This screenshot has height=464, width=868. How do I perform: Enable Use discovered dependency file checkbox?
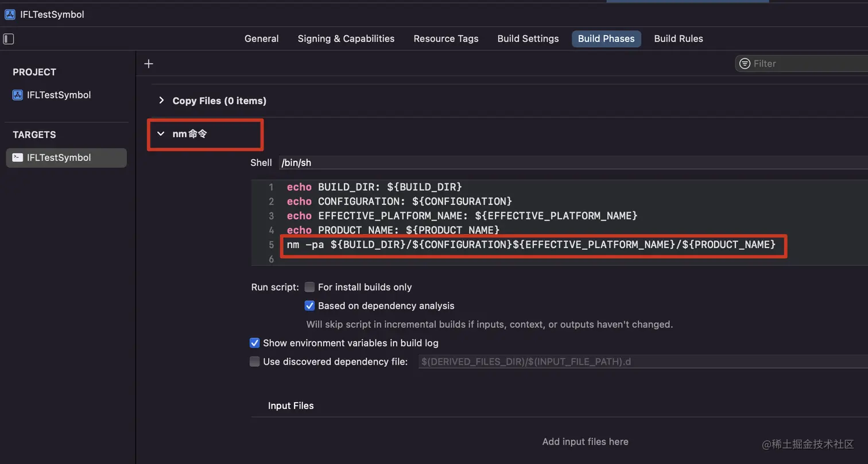tap(254, 362)
